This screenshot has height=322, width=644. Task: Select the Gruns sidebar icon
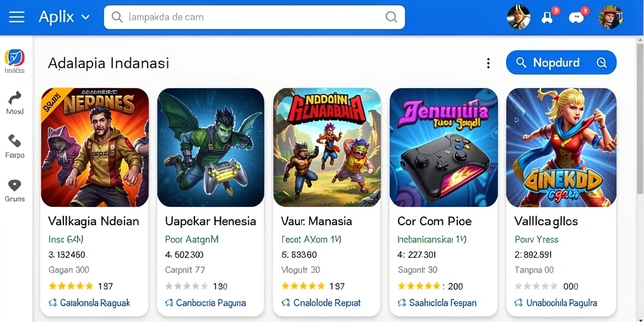tap(15, 186)
